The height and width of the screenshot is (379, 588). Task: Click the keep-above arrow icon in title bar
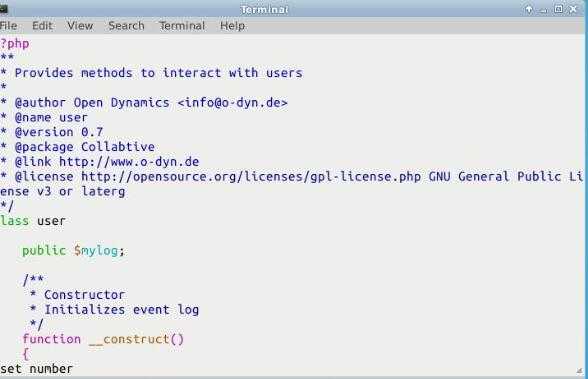(x=529, y=9)
